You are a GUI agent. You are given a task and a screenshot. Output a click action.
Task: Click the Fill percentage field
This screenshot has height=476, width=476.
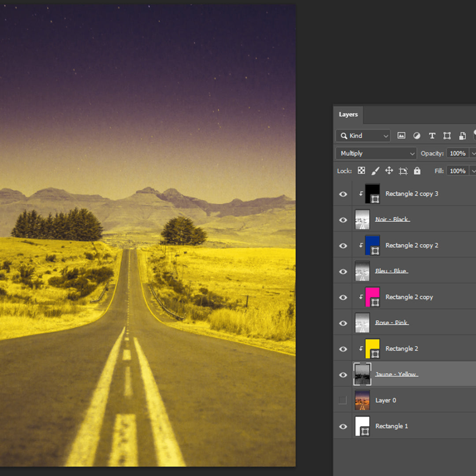(x=457, y=171)
